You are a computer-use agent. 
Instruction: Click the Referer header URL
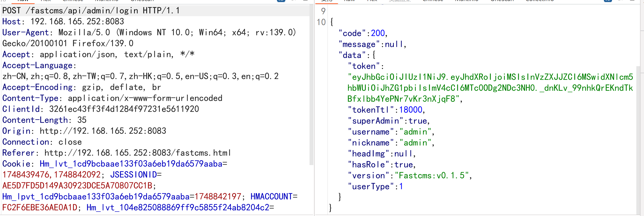(x=137, y=153)
